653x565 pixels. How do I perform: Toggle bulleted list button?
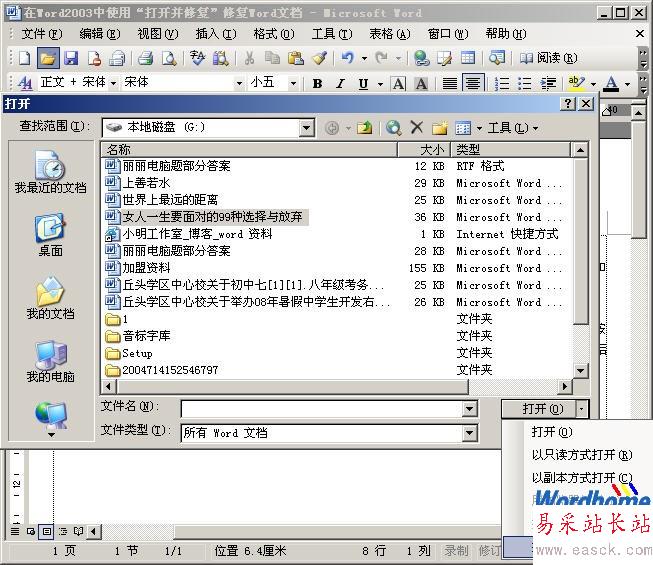(x=525, y=84)
